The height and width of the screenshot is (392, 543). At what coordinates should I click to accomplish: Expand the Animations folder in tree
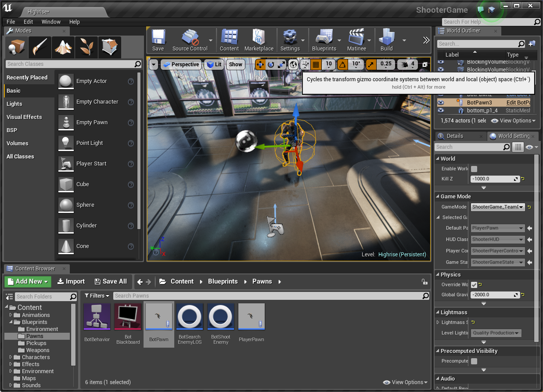(11, 315)
